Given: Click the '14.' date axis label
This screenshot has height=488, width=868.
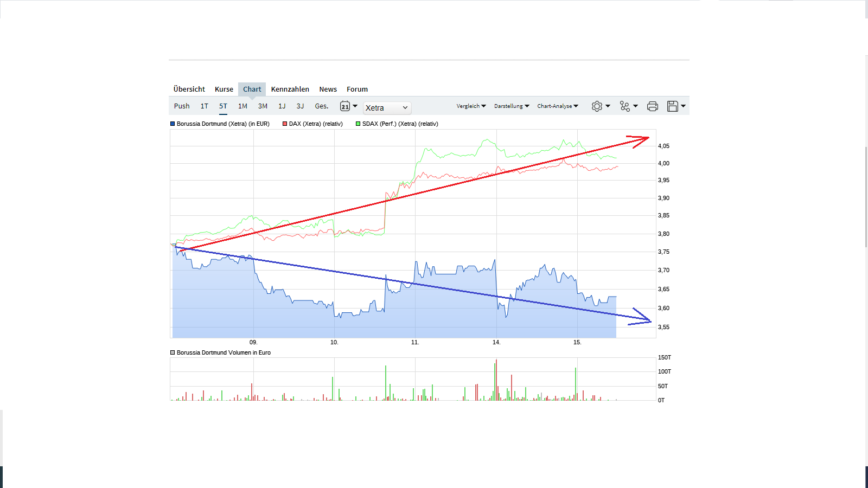Looking at the screenshot, I should [496, 342].
